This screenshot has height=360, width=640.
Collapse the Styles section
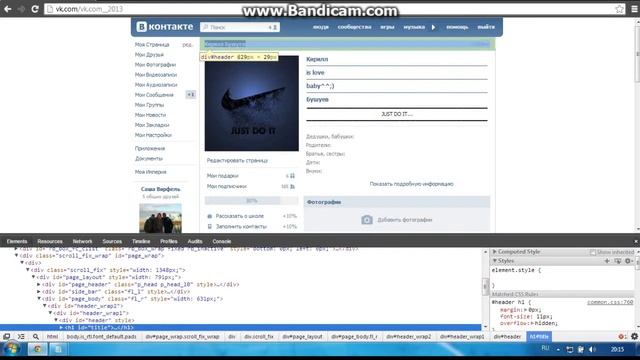tap(494, 261)
